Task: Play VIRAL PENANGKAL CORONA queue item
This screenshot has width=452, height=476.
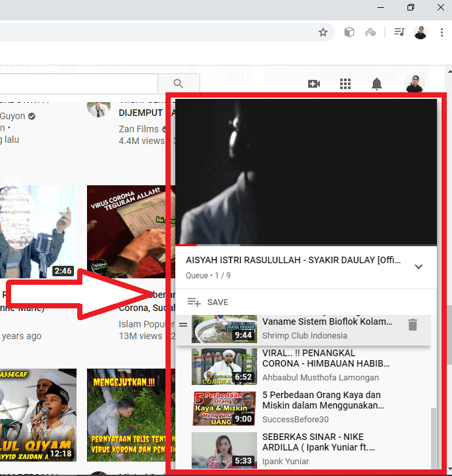Action: [326, 358]
